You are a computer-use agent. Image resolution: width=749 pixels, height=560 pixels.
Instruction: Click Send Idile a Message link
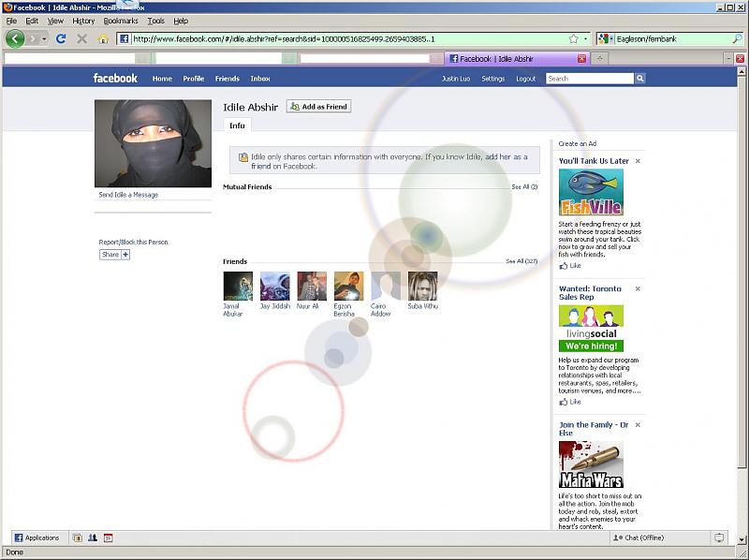tap(128, 195)
